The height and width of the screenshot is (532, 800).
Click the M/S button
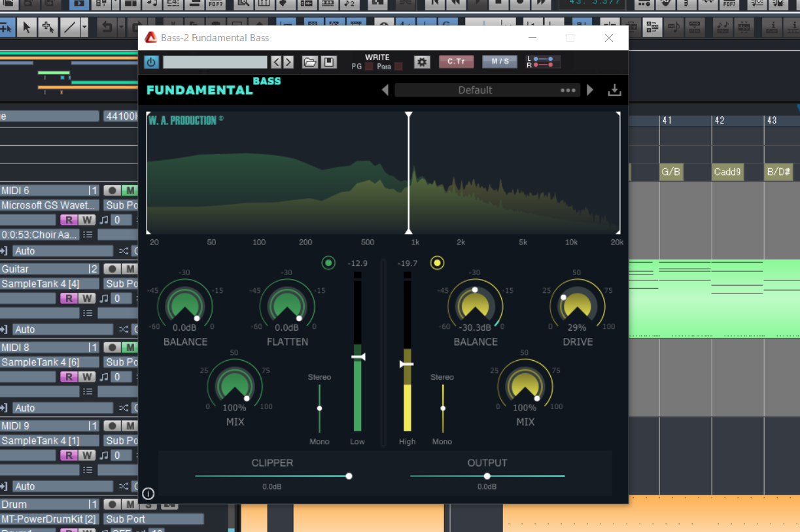click(500, 62)
